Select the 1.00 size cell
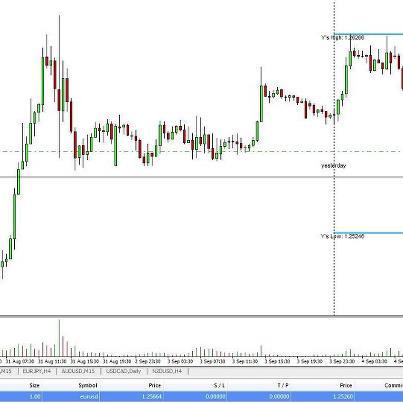Screen dimensions: 403x403 point(35,397)
